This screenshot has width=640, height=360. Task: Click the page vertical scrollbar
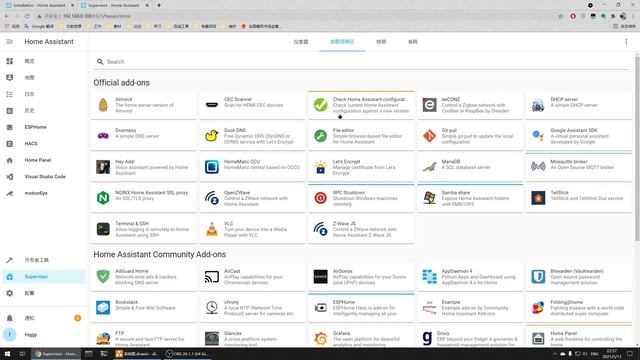[x=637, y=149]
